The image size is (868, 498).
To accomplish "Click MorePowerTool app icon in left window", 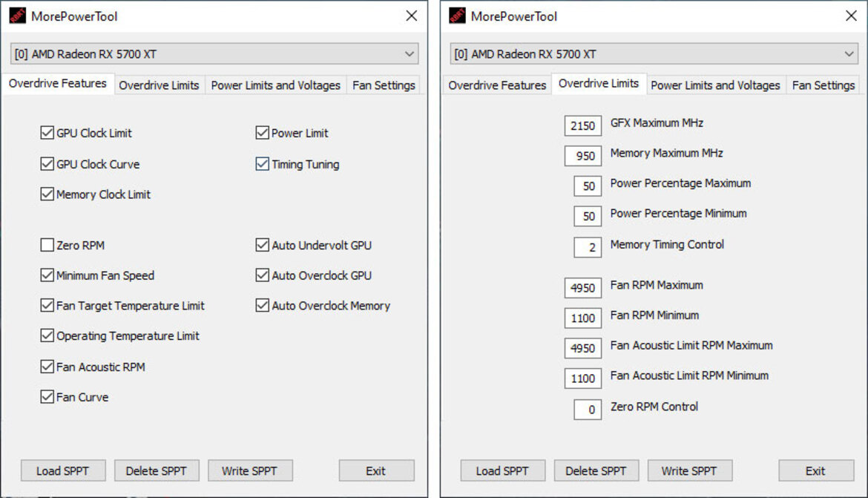I will [x=17, y=16].
